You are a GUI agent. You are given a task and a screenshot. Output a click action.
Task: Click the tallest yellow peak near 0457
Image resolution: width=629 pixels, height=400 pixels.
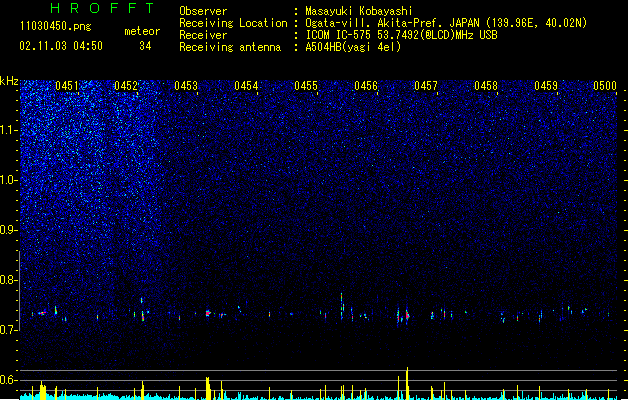pos(407,383)
